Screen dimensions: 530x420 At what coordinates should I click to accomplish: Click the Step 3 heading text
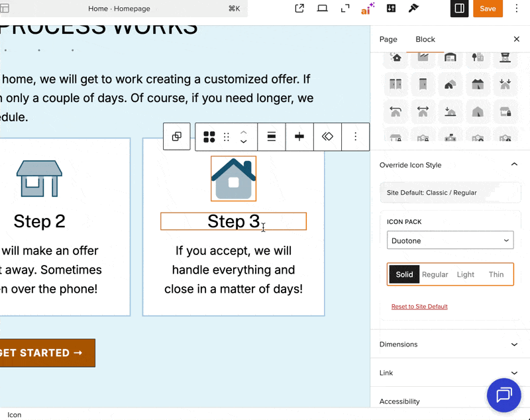[x=233, y=221]
